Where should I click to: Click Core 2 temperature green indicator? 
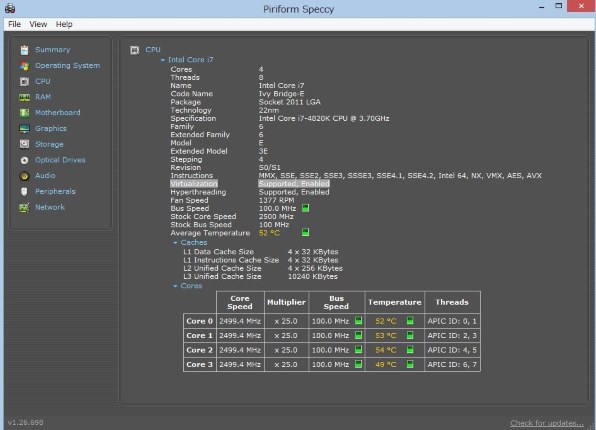tap(410, 349)
